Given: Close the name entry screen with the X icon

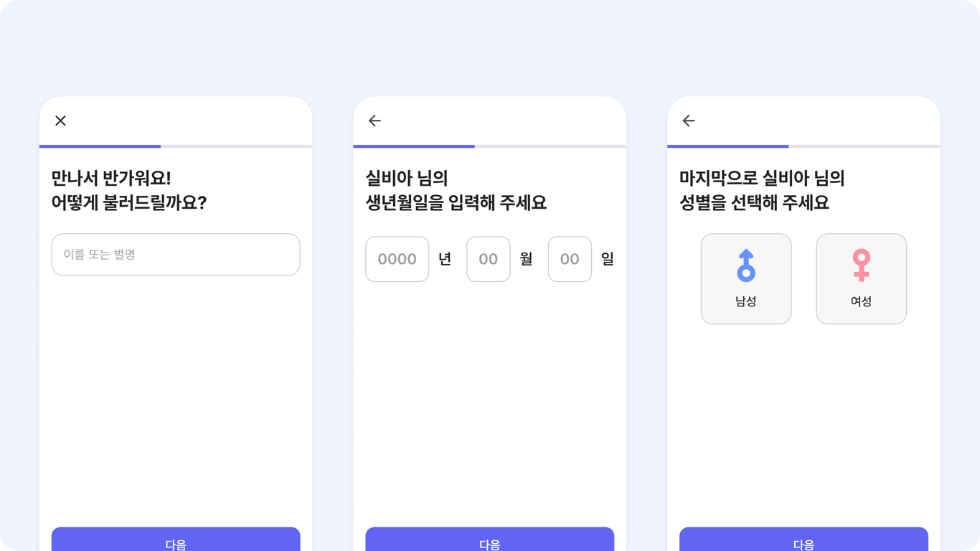Looking at the screenshot, I should tap(60, 121).
